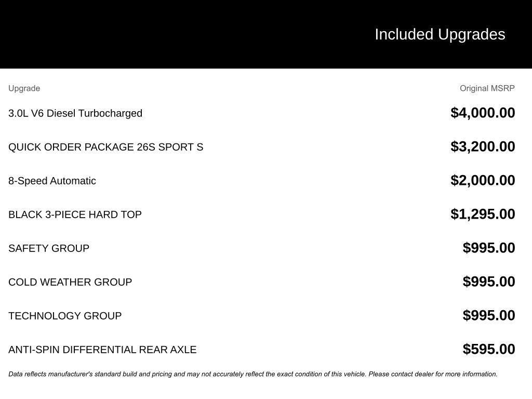
Task: Click the Original MSRP column header
Action: tap(487, 88)
